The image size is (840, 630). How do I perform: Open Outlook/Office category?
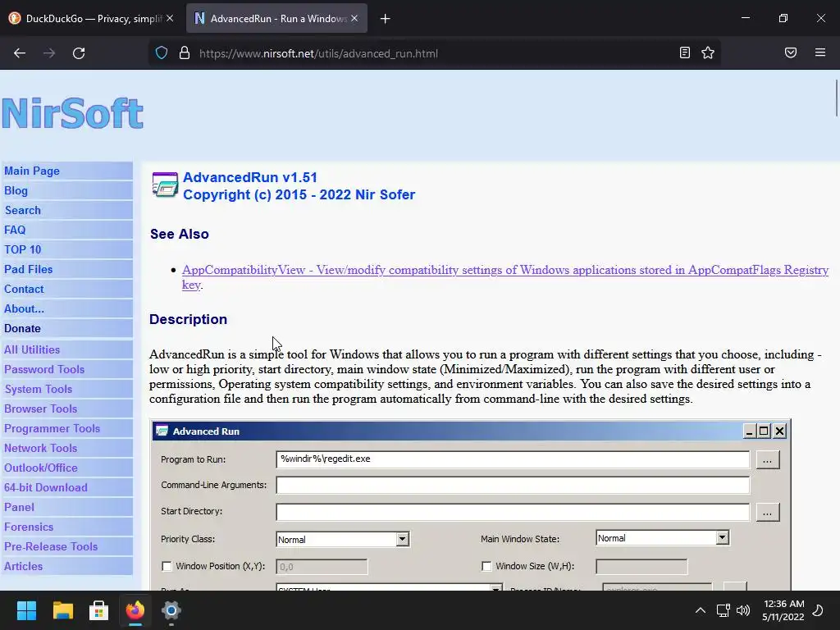(41, 468)
